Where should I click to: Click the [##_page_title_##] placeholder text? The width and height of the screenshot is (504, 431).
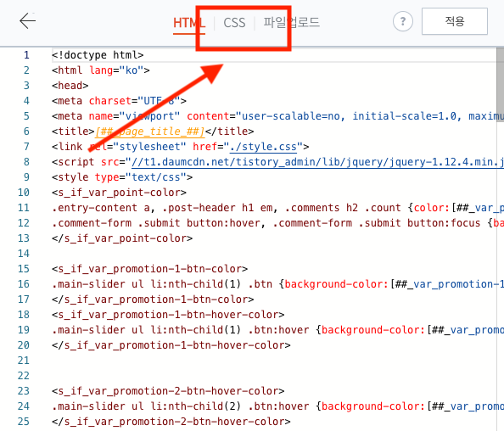click(150, 132)
